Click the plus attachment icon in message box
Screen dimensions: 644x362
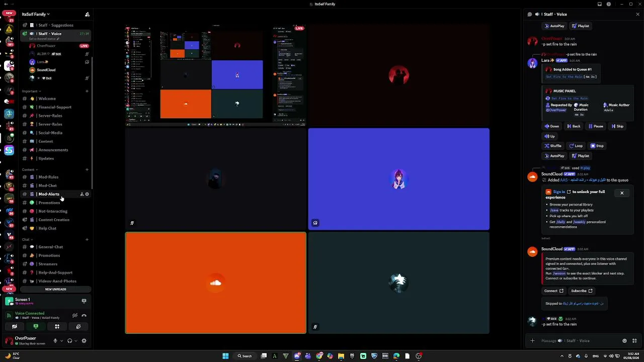pyautogui.click(x=532, y=341)
